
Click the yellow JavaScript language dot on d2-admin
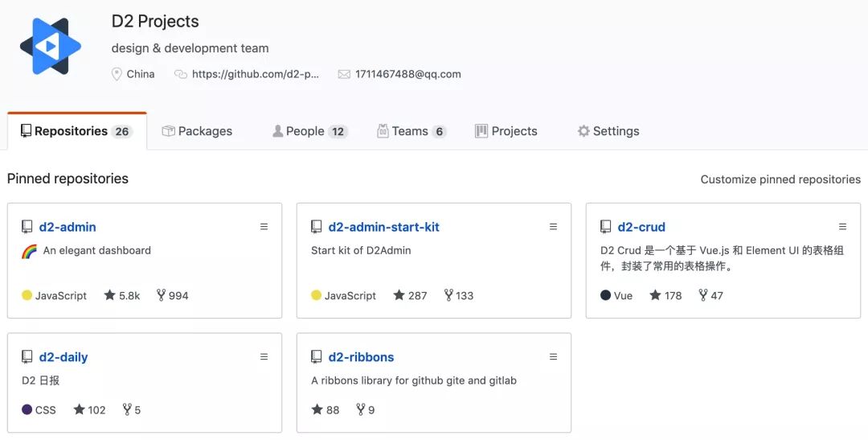tap(27, 295)
